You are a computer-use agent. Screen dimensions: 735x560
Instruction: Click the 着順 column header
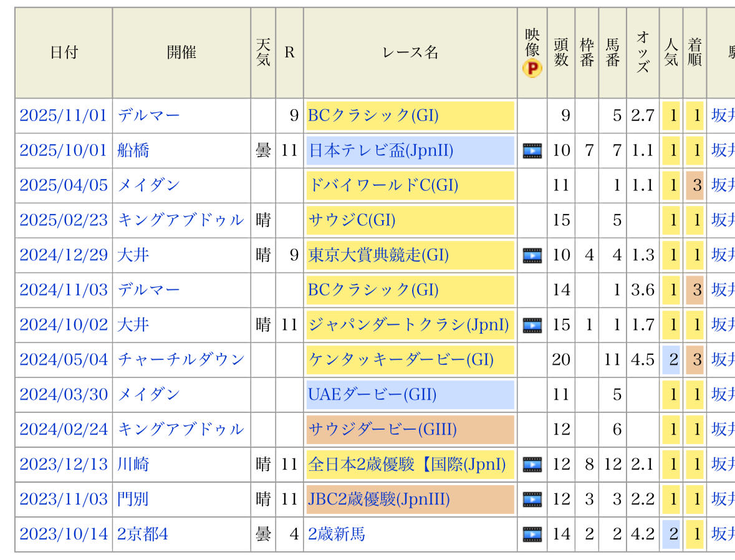pos(694,53)
